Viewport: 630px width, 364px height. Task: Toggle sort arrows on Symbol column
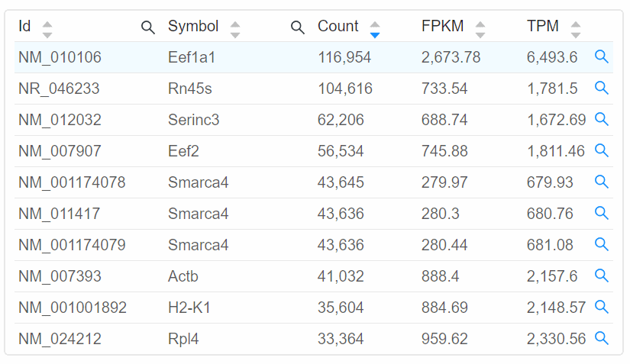(235, 30)
